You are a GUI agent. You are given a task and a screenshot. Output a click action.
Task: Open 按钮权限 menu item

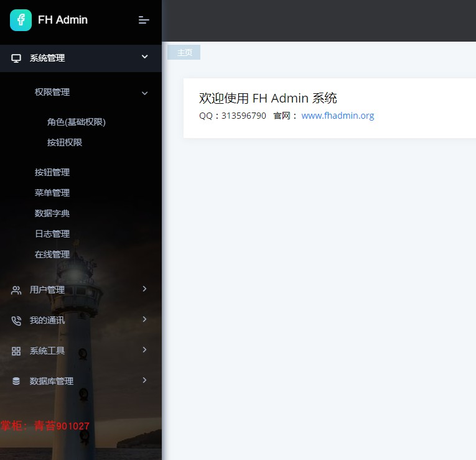pos(64,142)
